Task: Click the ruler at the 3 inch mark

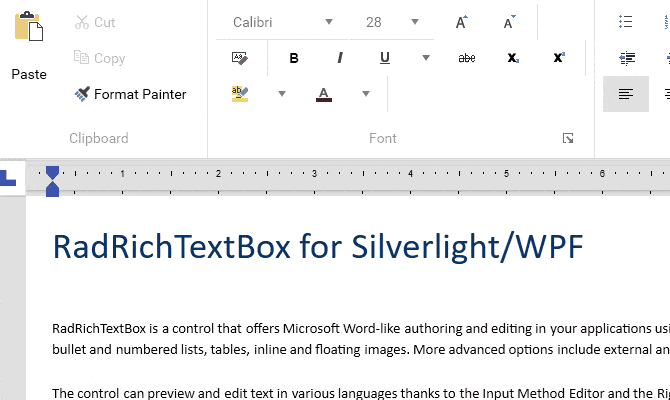Action: (314, 174)
